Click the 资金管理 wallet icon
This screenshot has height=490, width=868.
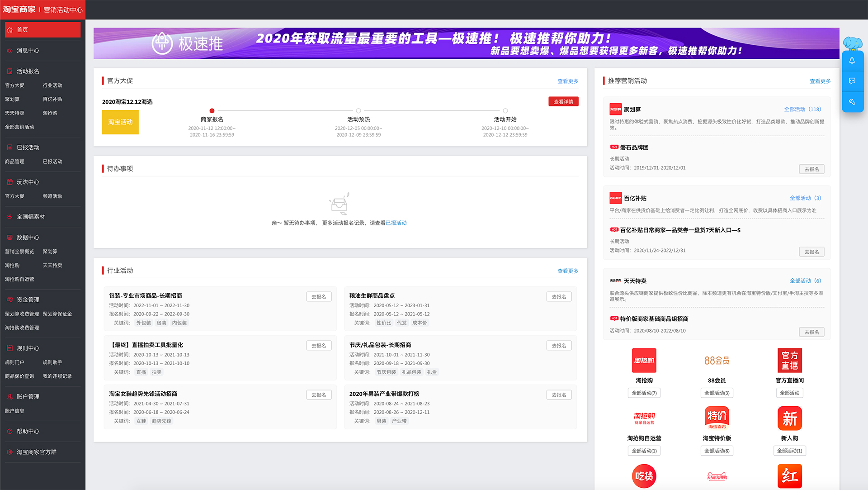click(9, 300)
